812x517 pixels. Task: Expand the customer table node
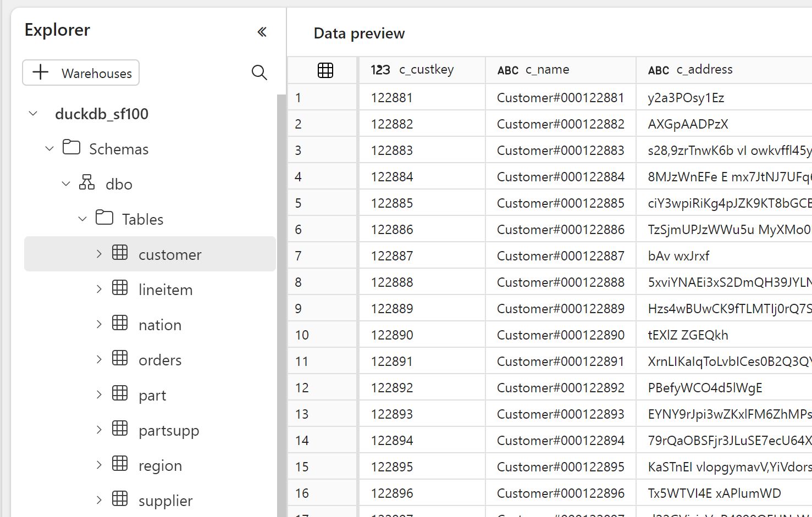99,254
